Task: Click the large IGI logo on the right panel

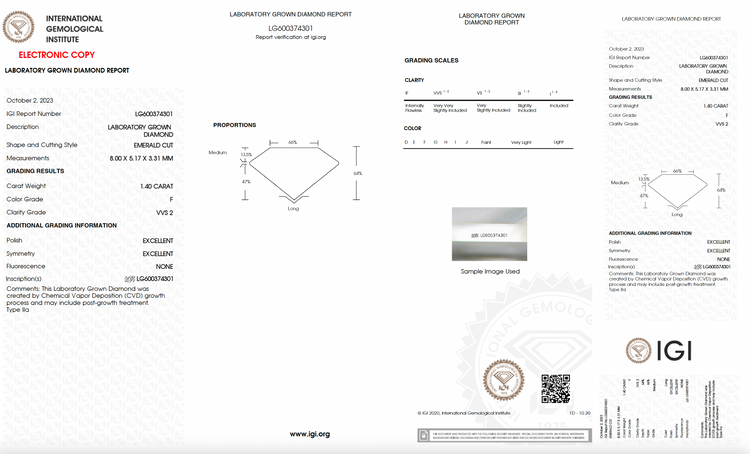Action: tap(659, 350)
